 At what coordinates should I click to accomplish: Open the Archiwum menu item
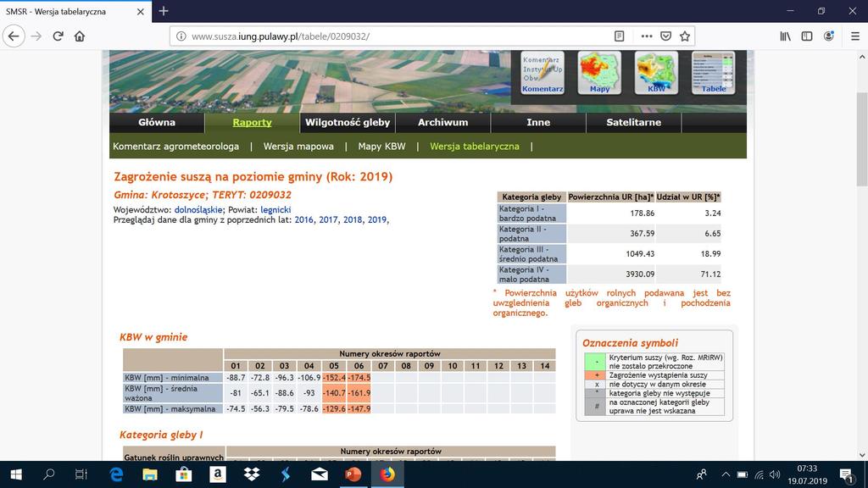coord(442,123)
